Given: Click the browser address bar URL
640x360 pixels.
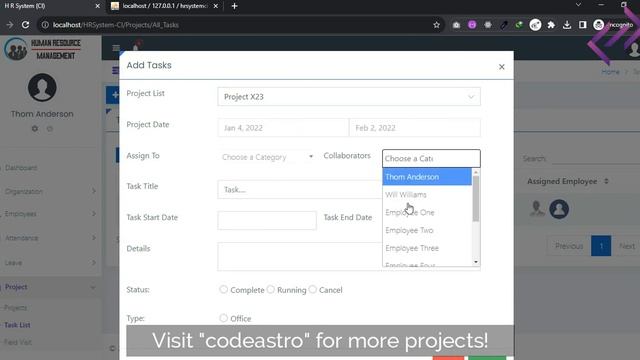Looking at the screenshot, I should pyautogui.click(x=116, y=25).
